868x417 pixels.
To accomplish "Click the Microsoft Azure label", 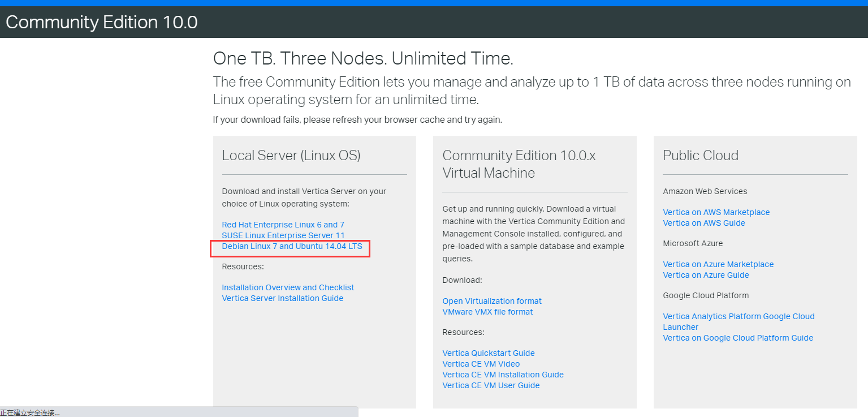I will point(693,243).
